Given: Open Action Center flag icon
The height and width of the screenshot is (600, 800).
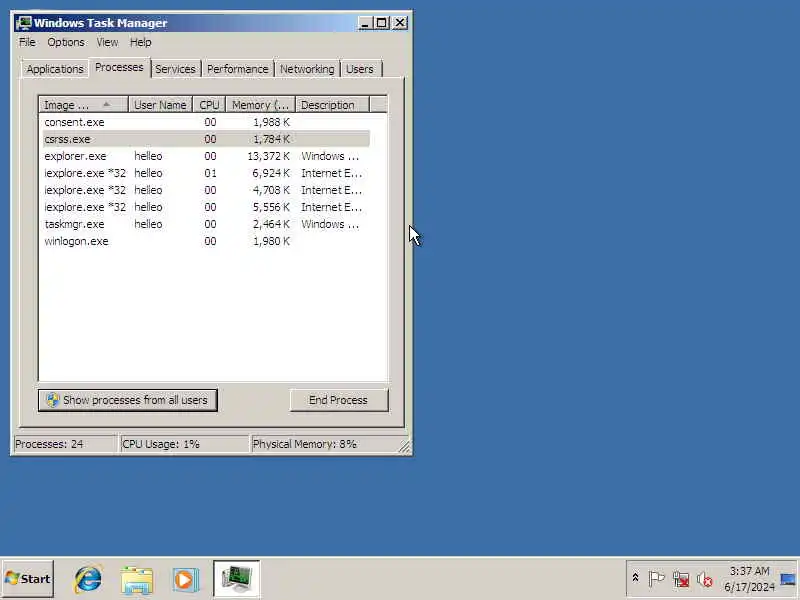Looking at the screenshot, I should coord(656,579).
